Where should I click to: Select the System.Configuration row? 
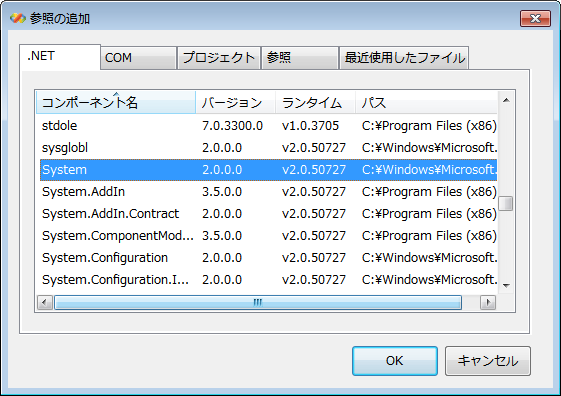268,258
